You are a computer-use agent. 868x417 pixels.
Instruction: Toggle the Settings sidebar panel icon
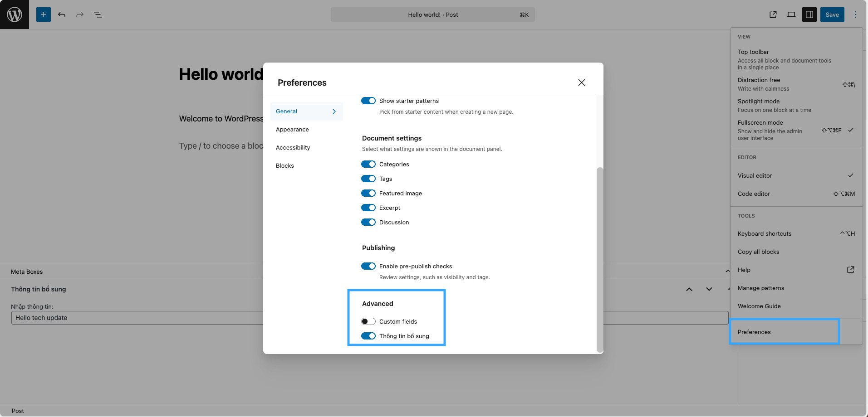809,15
